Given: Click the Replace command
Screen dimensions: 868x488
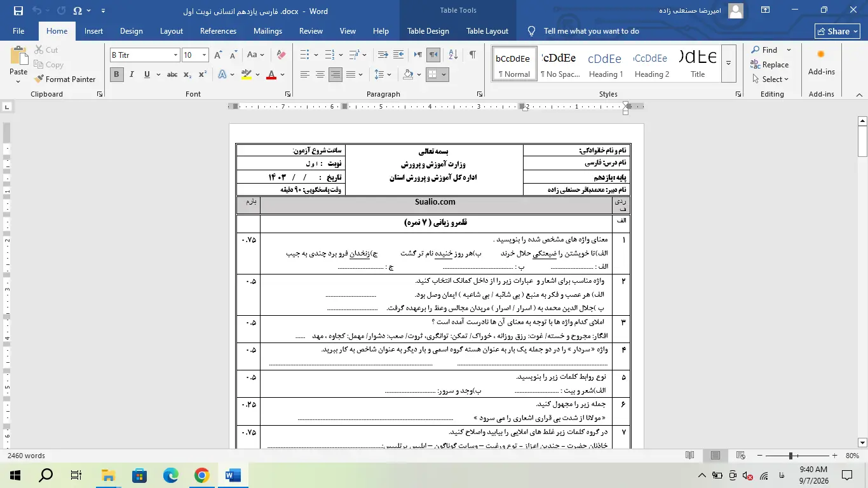Looking at the screenshot, I should pos(770,64).
